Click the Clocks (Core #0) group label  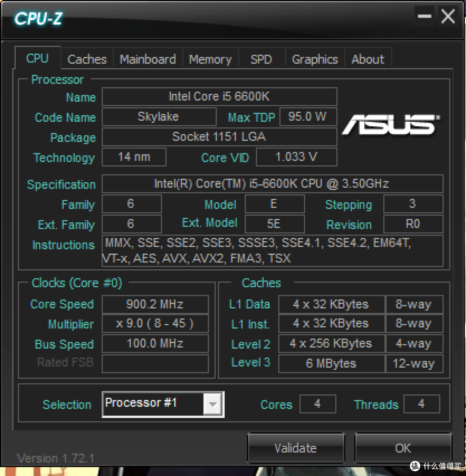pyautogui.click(x=77, y=283)
